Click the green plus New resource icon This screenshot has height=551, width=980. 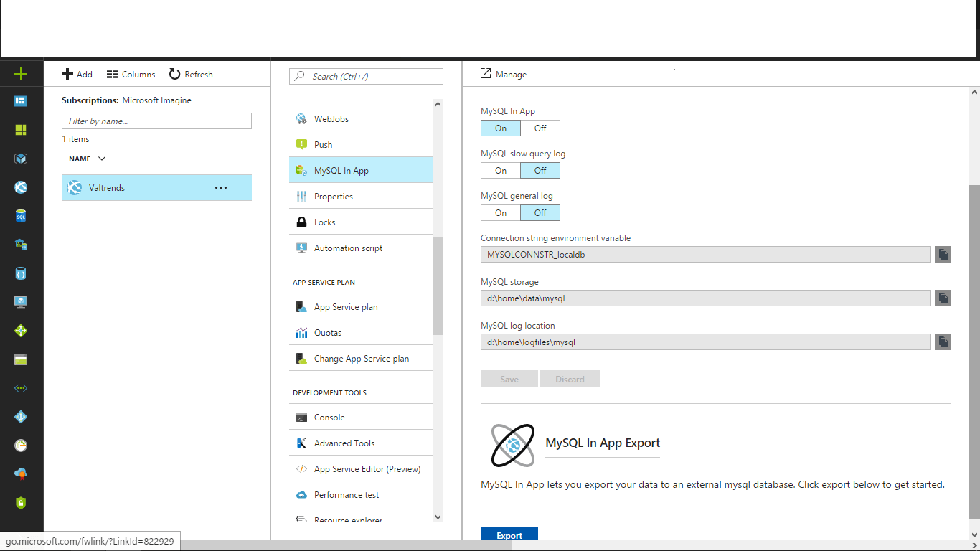coord(21,74)
